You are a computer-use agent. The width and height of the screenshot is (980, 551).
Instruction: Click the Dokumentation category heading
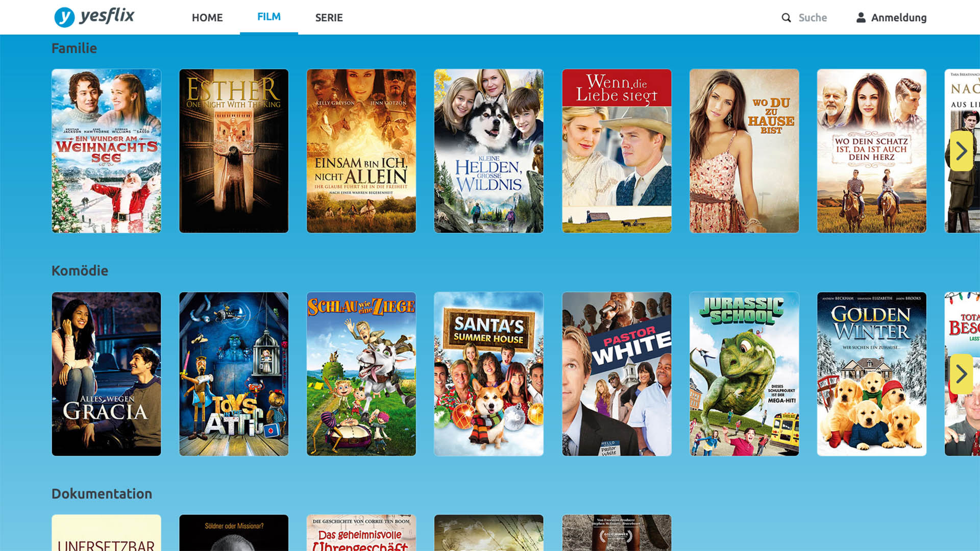(102, 494)
